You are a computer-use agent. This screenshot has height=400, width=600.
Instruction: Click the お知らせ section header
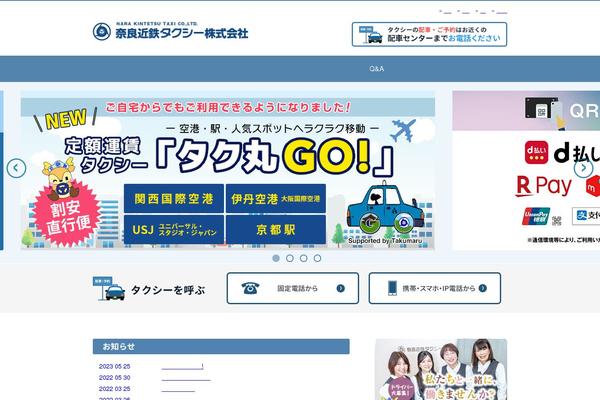(221, 346)
